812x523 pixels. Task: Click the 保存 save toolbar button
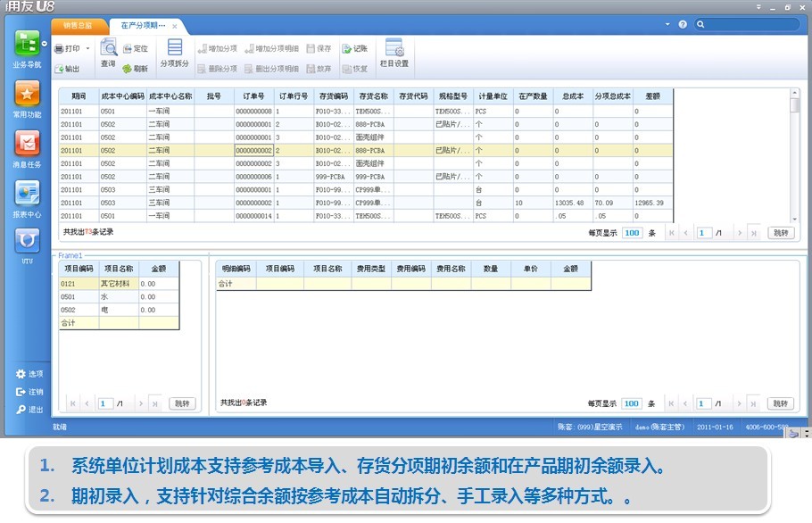319,49
